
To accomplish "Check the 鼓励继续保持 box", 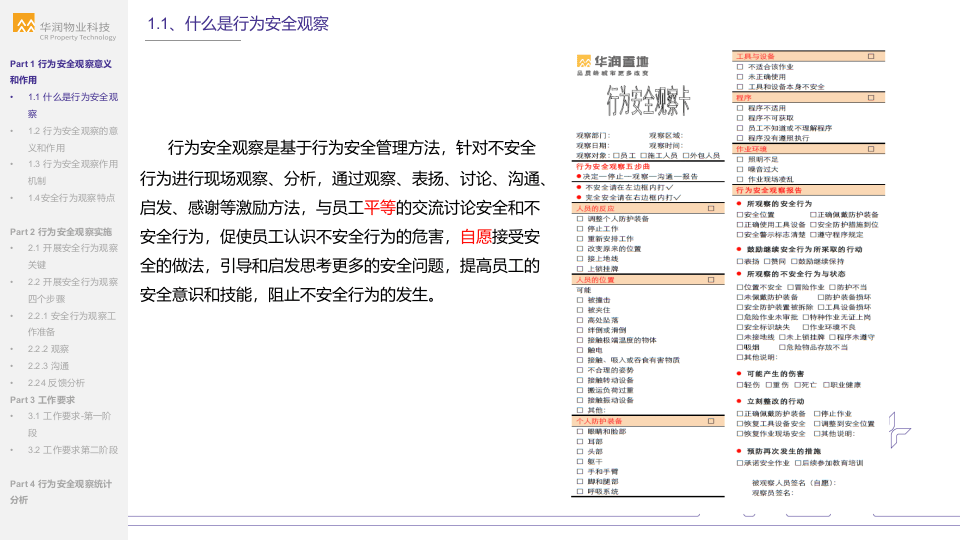I will pos(794,261).
